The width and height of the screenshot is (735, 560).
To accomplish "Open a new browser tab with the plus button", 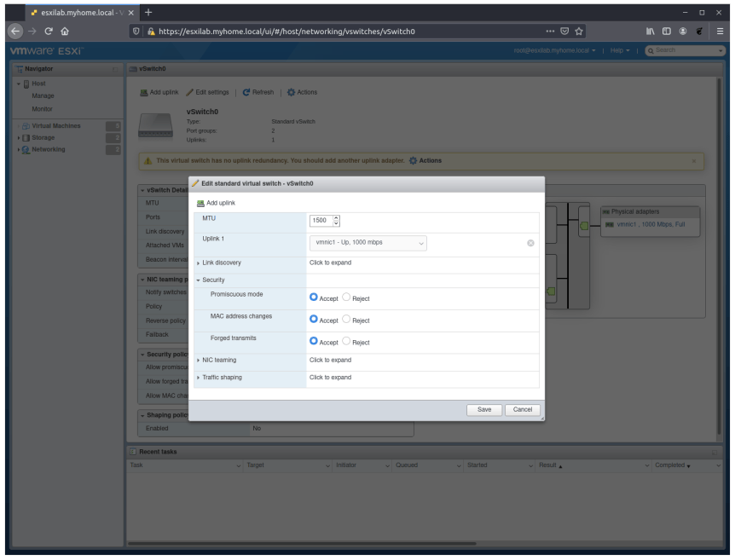I will point(148,13).
